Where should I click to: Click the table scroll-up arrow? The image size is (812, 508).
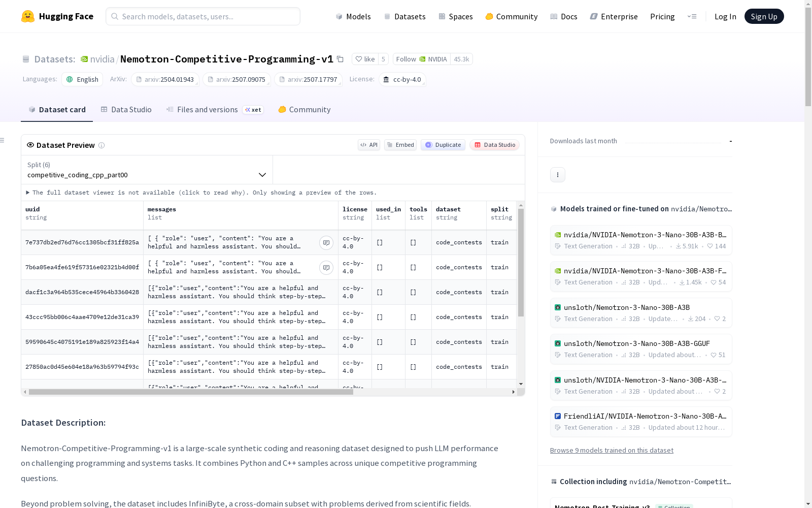(x=521, y=205)
